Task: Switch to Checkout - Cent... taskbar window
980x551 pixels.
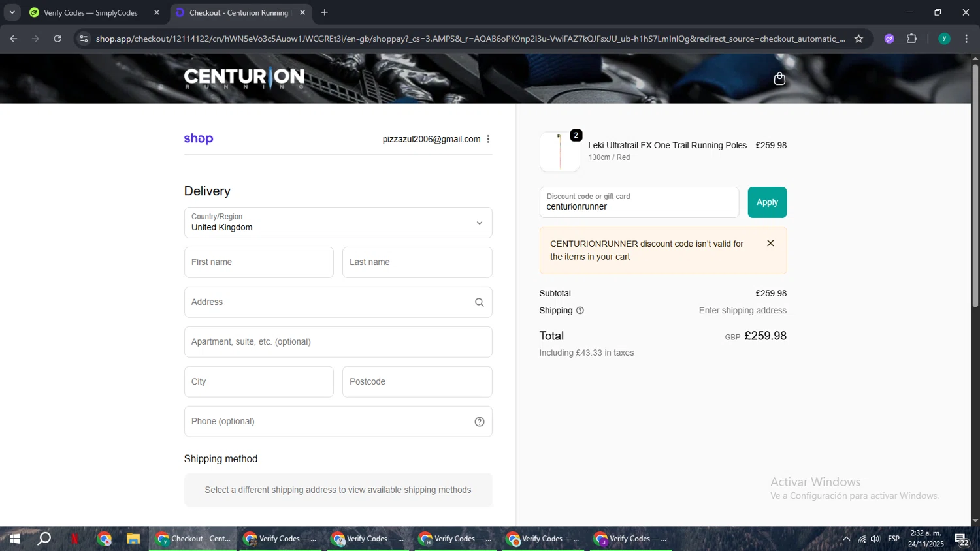Action: coord(193,539)
